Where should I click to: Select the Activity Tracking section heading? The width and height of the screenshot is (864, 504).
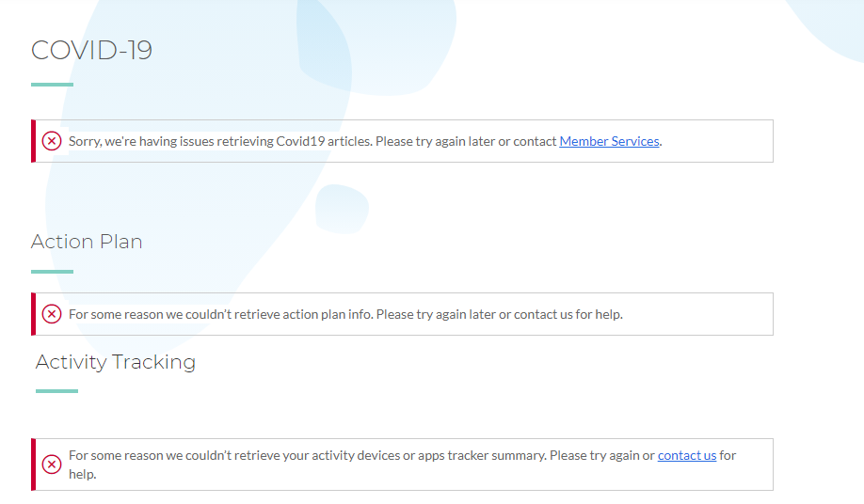(x=116, y=362)
